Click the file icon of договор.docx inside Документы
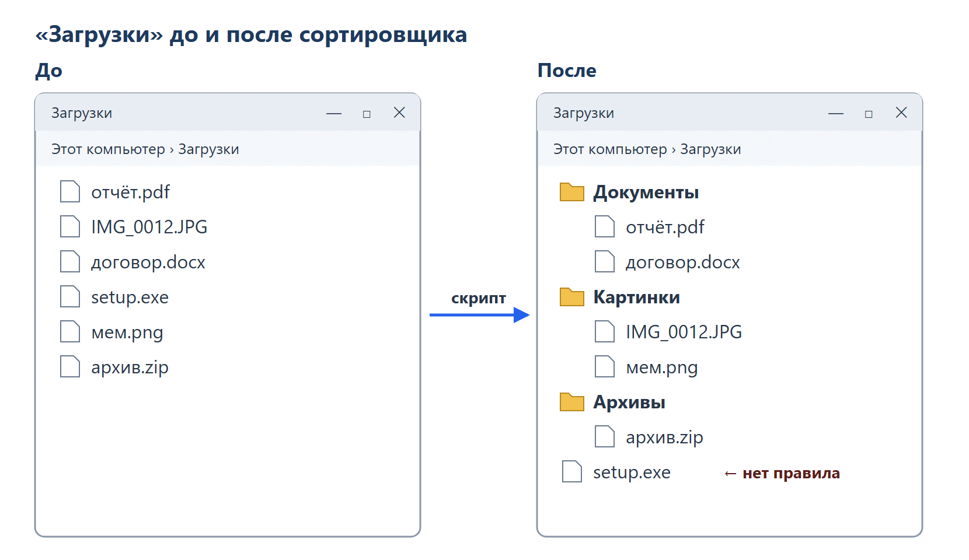This screenshot has height=560, width=969. tap(605, 261)
